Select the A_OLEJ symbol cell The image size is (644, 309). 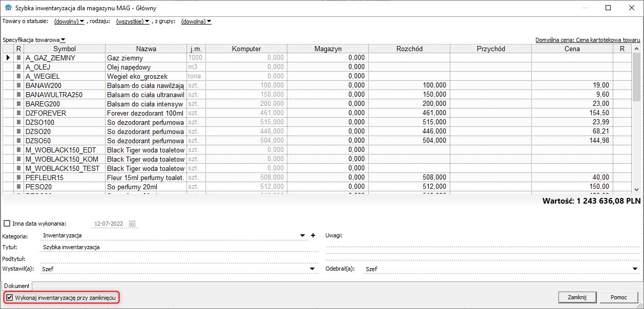pyautogui.click(x=65, y=67)
